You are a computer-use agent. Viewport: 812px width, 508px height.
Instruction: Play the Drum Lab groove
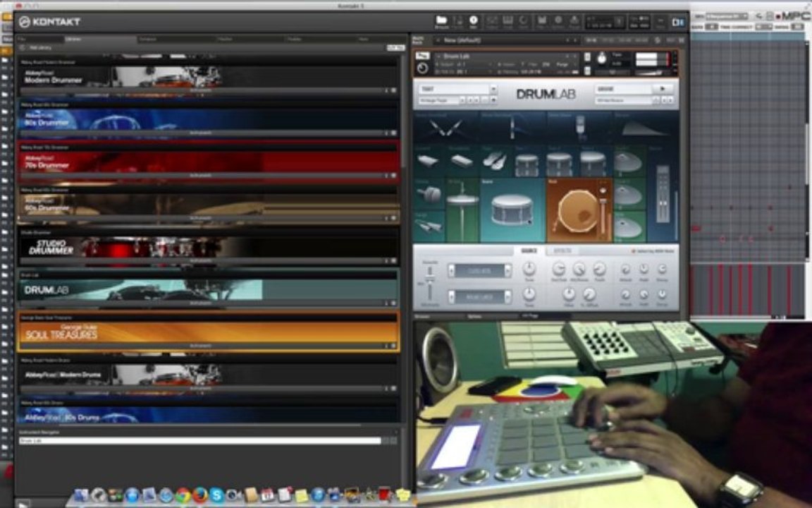coord(663,89)
